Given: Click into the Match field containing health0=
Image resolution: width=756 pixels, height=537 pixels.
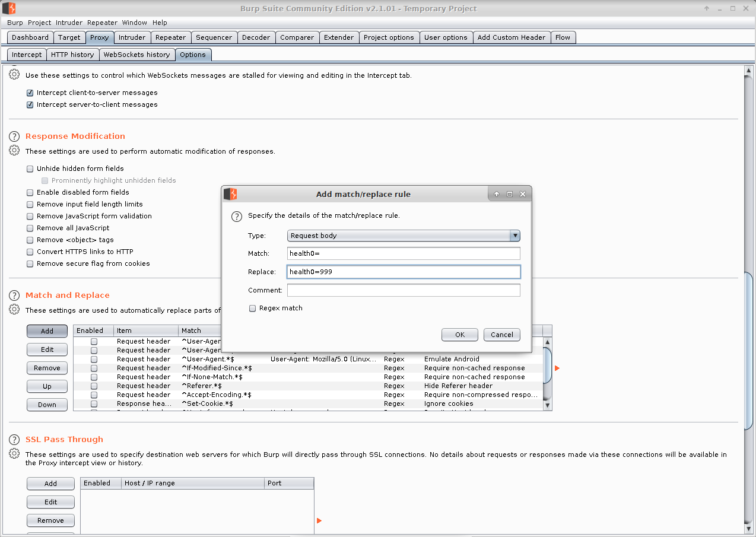Looking at the screenshot, I should [404, 253].
